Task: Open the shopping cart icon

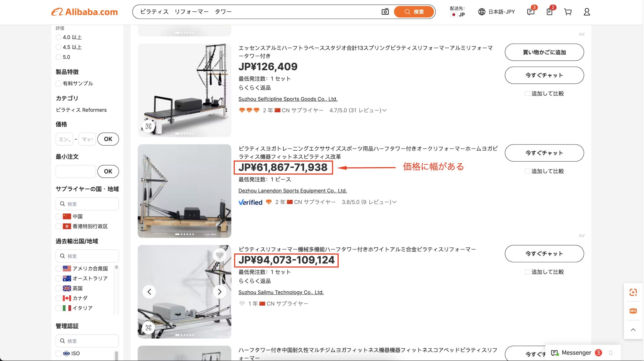Action: pyautogui.click(x=568, y=12)
